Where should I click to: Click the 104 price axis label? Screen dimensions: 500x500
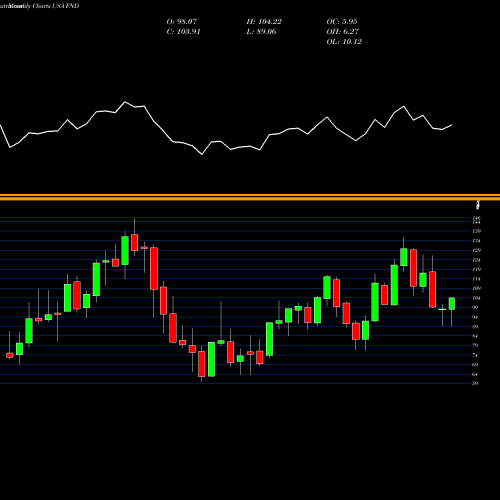coord(477,298)
